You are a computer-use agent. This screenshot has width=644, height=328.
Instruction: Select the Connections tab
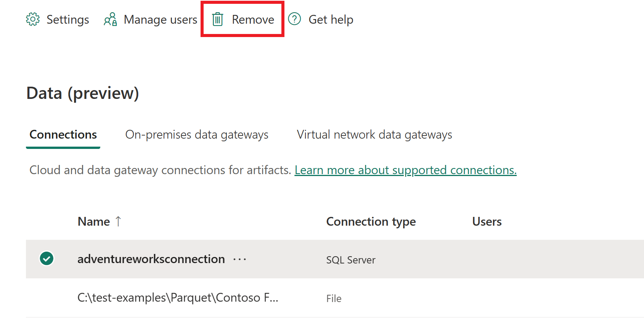point(63,134)
